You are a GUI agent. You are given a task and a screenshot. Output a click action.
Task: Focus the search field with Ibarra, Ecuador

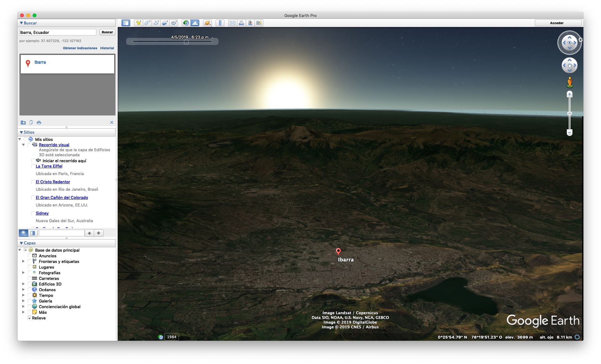click(x=58, y=32)
